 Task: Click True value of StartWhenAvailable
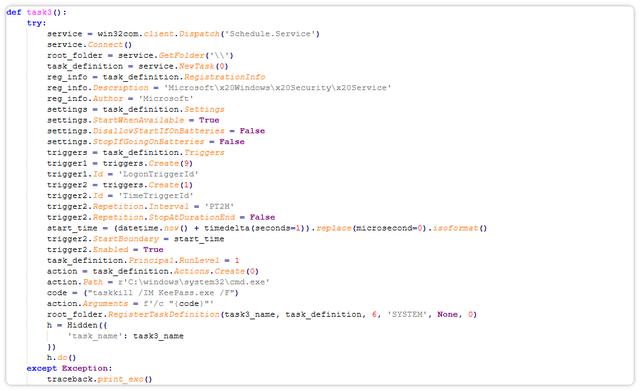click(209, 120)
